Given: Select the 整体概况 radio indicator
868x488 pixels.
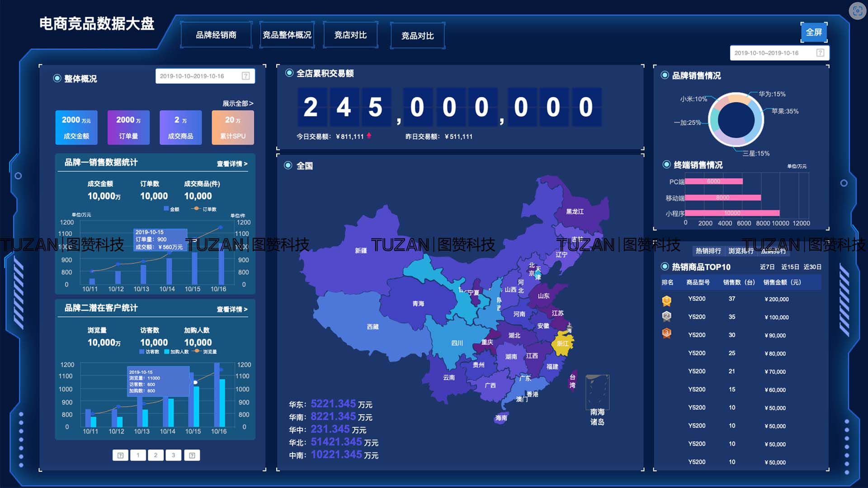Looking at the screenshot, I should [57, 78].
